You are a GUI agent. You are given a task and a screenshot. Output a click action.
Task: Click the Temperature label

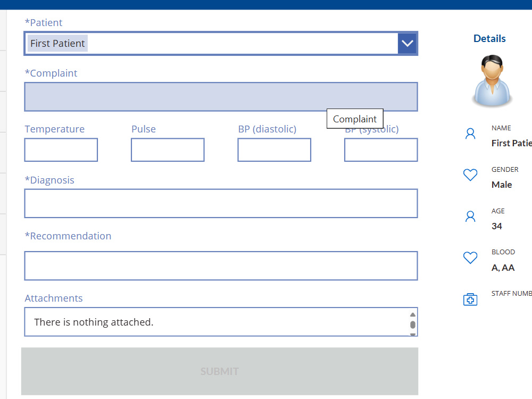pyautogui.click(x=55, y=129)
